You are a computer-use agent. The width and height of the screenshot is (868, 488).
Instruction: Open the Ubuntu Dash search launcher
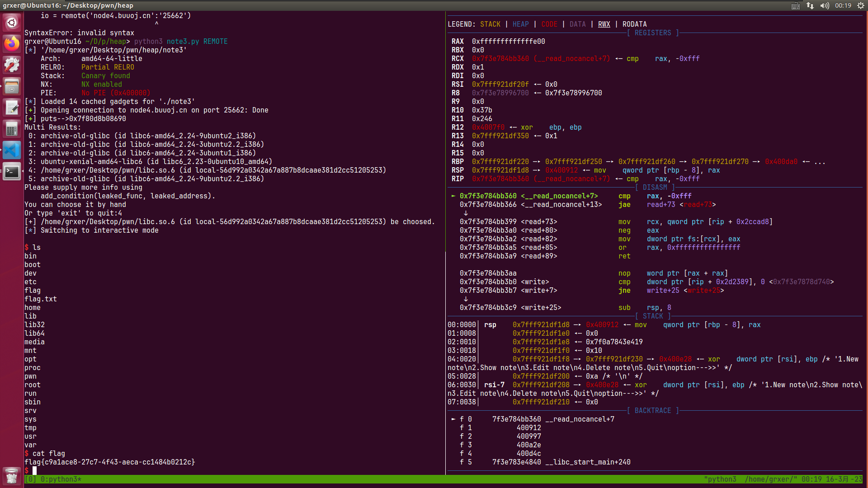(x=12, y=22)
